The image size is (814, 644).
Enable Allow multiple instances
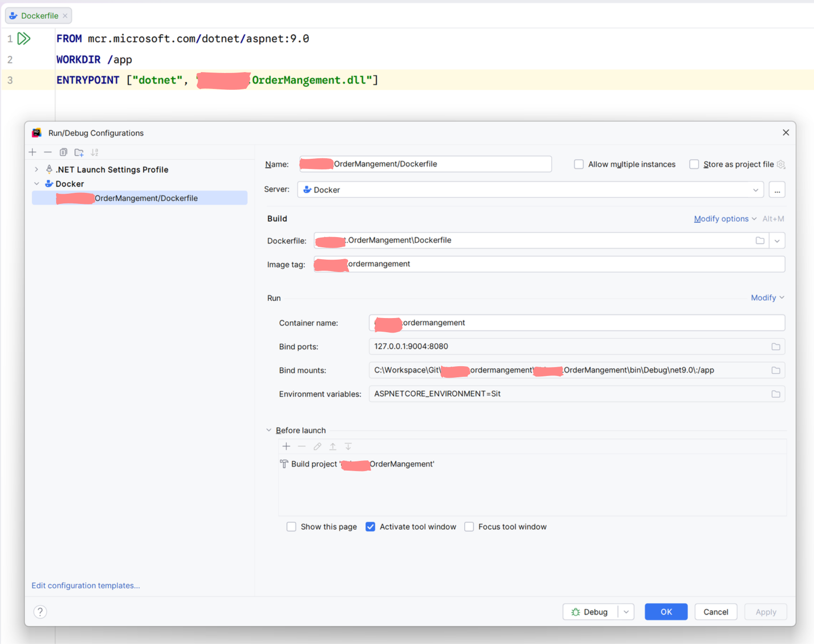(579, 165)
